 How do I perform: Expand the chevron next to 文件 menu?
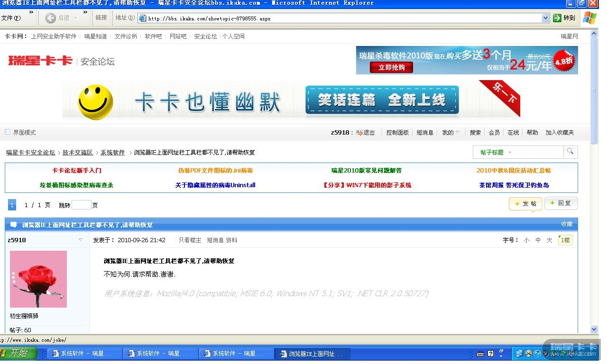pyautogui.click(x=31, y=12)
